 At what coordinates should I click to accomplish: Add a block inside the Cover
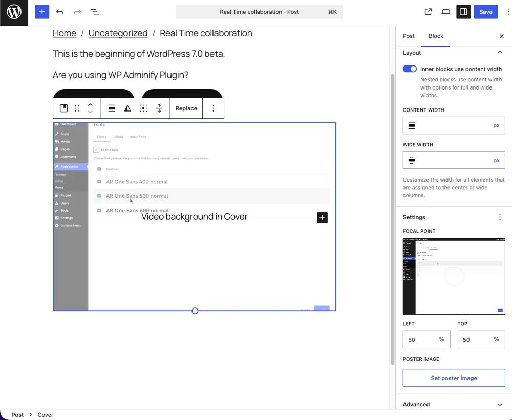coord(322,217)
